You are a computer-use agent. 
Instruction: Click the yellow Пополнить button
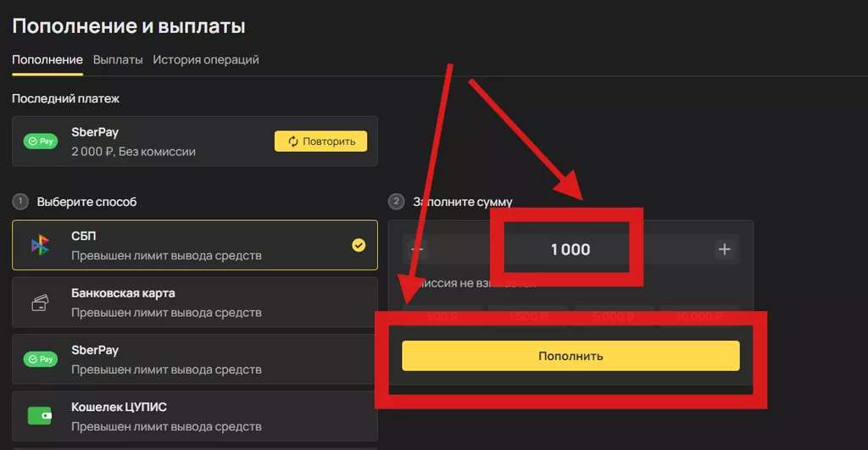click(x=570, y=356)
